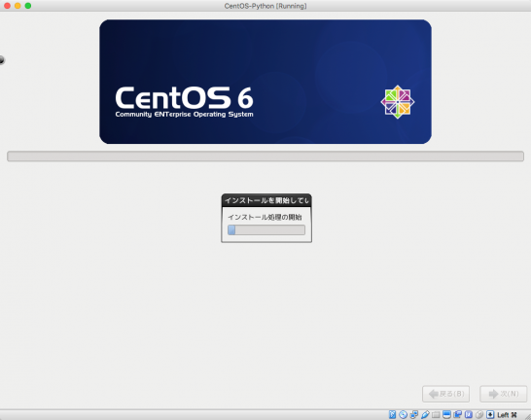This screenshot has width=531, height=420.
Task: Click the Community ENTerprise Operating System text
Action: tap(184, 115)
